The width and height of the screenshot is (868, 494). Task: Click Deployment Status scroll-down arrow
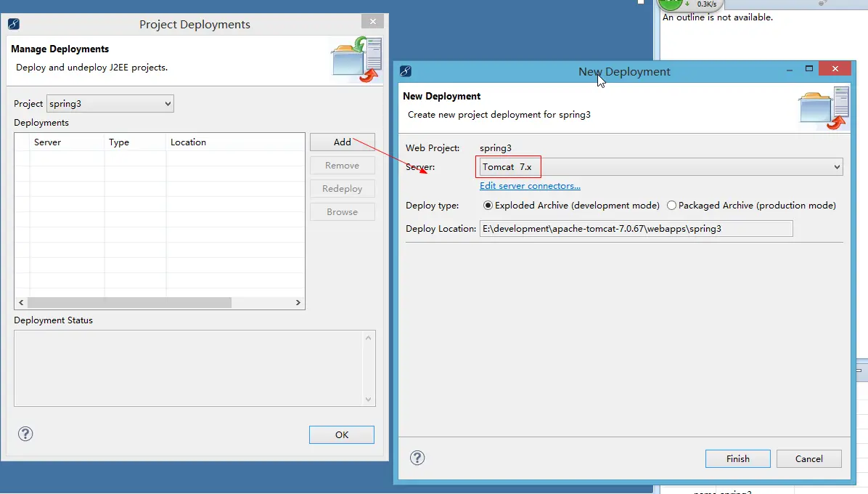[368, 400]
